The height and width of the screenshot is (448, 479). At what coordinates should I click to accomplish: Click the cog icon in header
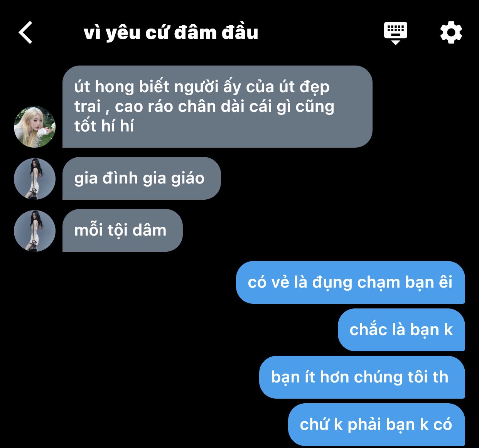pyautogui.click(x=451, y=33)
